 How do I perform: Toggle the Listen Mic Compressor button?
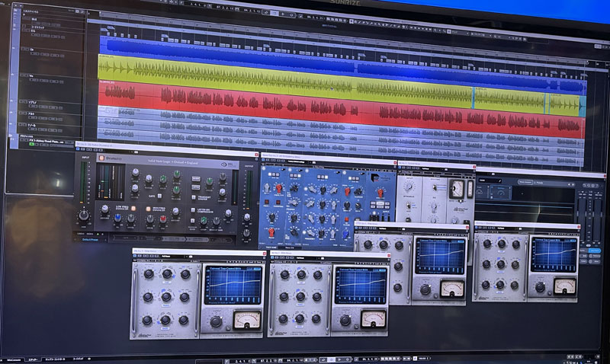point(194,210)
